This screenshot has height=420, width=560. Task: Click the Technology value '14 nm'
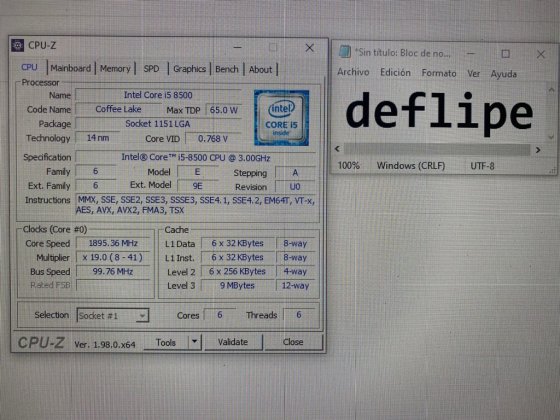[x=98, y=138]
